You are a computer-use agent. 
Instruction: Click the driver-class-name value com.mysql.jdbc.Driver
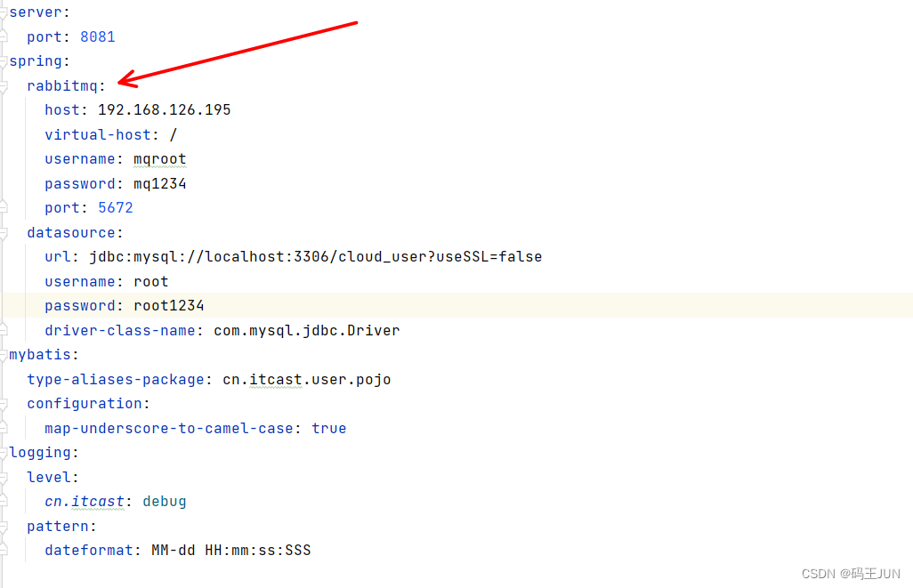tap(306, 330)
